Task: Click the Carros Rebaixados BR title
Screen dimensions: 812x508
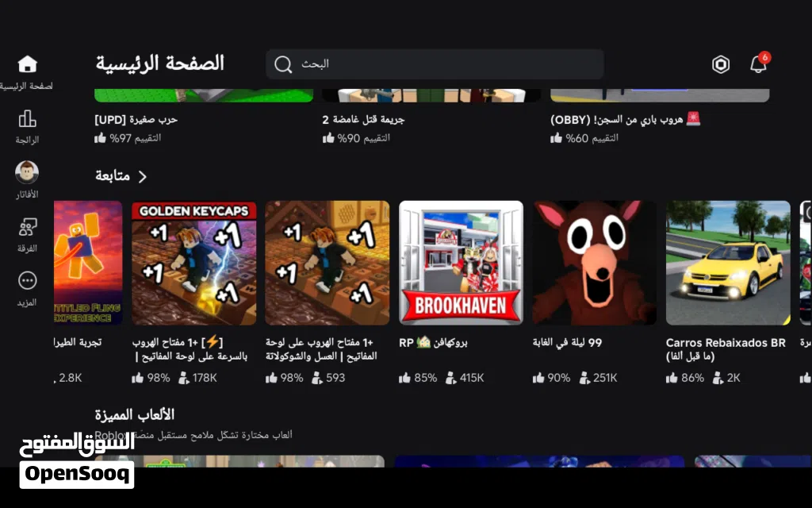Action: [726, 349]
